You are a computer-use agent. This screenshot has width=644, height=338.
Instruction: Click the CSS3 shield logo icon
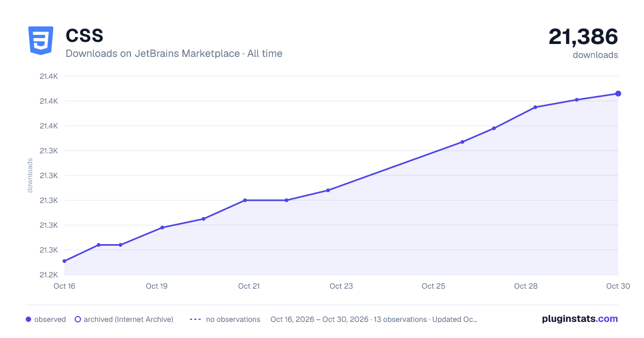[41, 41]
